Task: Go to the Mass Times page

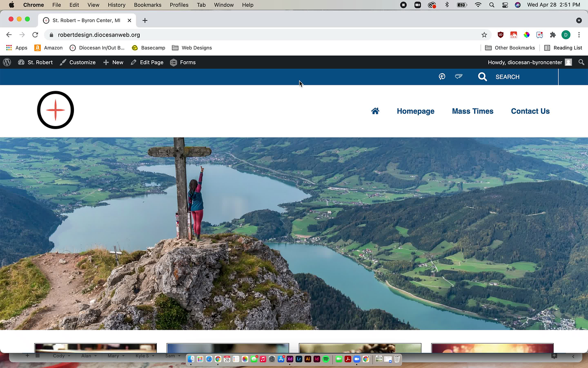Action: click(472, 111)
